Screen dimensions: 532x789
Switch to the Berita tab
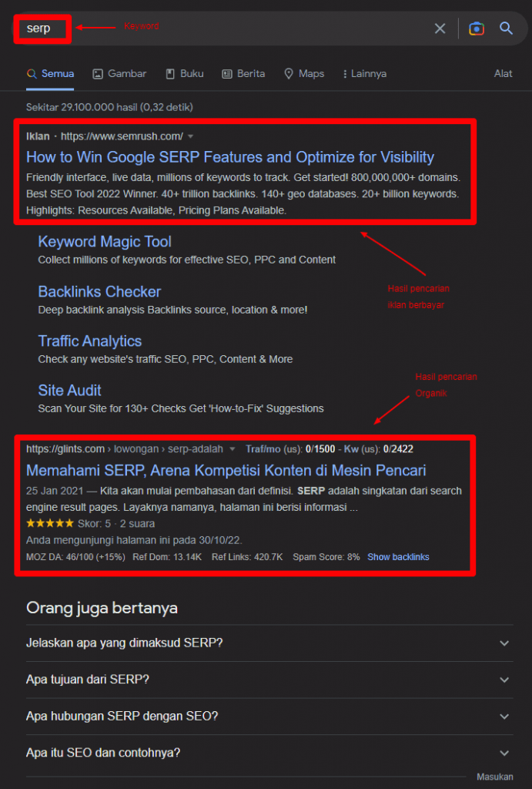pos(250,73)
